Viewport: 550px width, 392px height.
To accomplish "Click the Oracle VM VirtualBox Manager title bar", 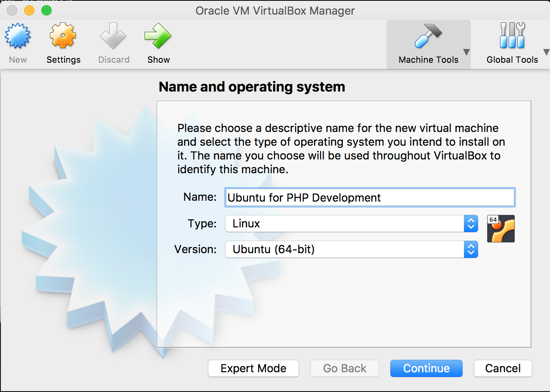I will (275, 10).
